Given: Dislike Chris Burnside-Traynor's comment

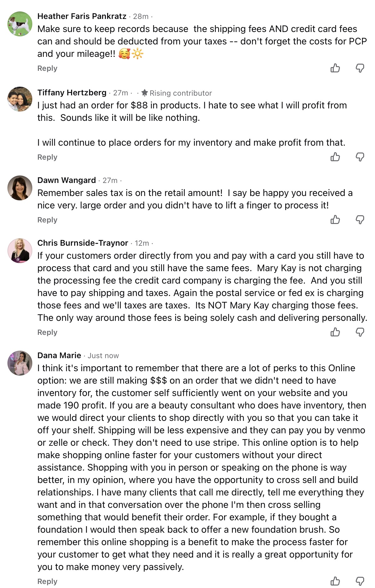Looking at the screenshot, I should pos(360,332).
